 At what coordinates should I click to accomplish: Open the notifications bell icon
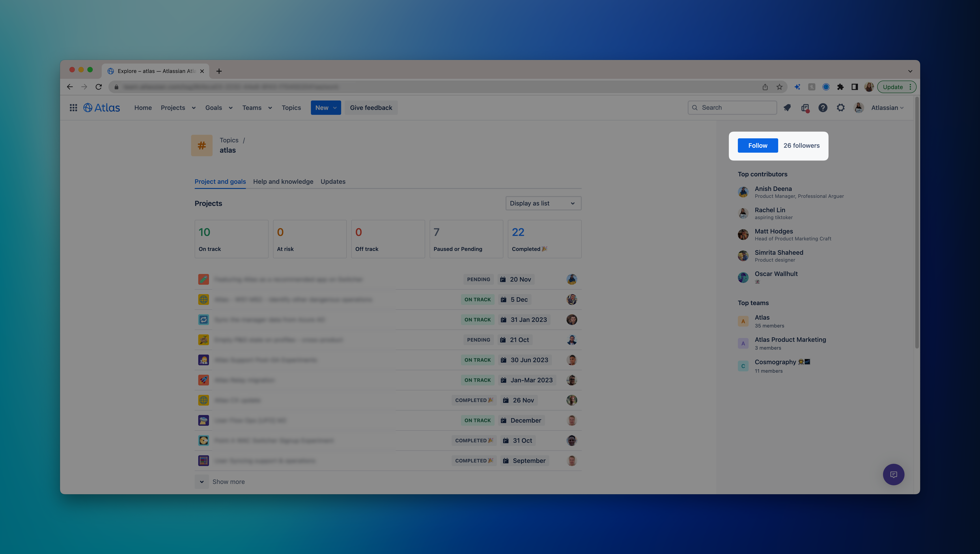(787, 108)
